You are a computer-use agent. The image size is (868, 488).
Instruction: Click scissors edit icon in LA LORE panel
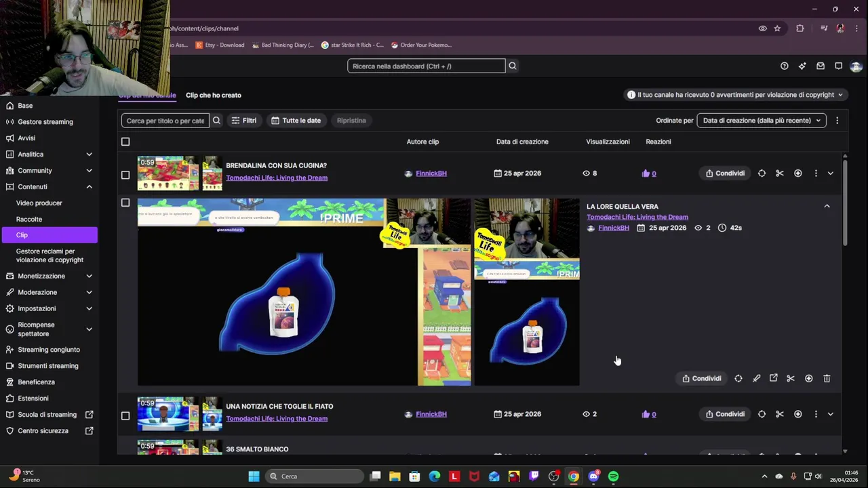click(791, 378)
